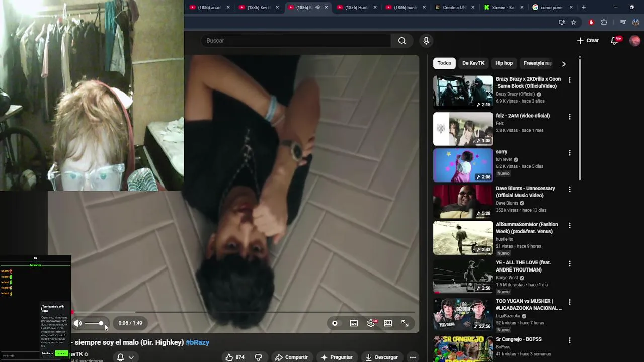The image size is (644, 362).
Task: Start voice search with the microphone icon
Action: (426, 41)
